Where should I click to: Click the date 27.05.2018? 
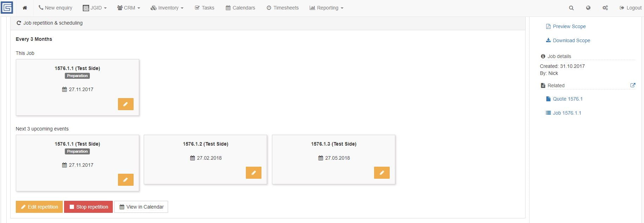click(338, 158)
